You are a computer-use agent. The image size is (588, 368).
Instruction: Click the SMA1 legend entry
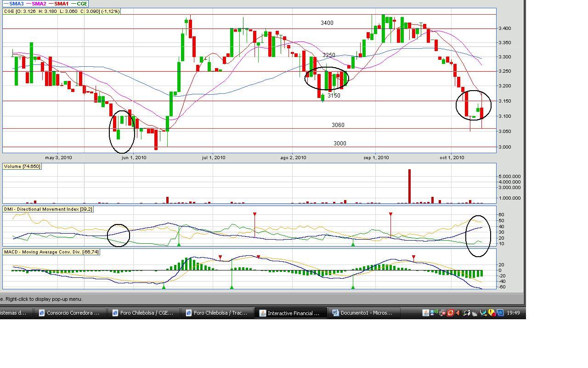pyautogui.click(x=58, y=4)
